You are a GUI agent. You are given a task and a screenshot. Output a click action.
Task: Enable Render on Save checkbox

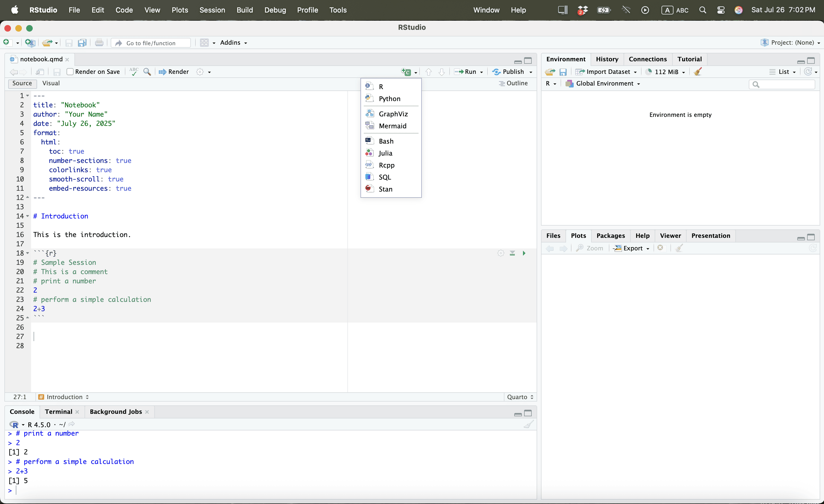pyautogui.click(x=70, y=72)
